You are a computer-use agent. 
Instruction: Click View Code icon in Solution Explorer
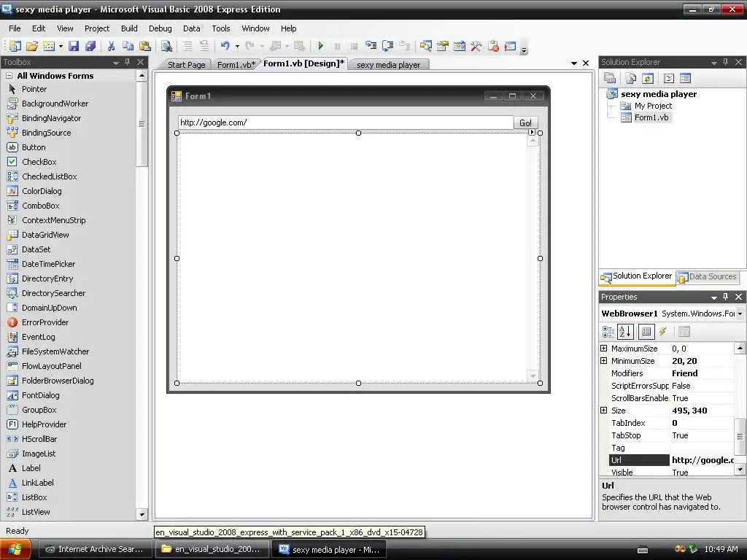(669, 78)
